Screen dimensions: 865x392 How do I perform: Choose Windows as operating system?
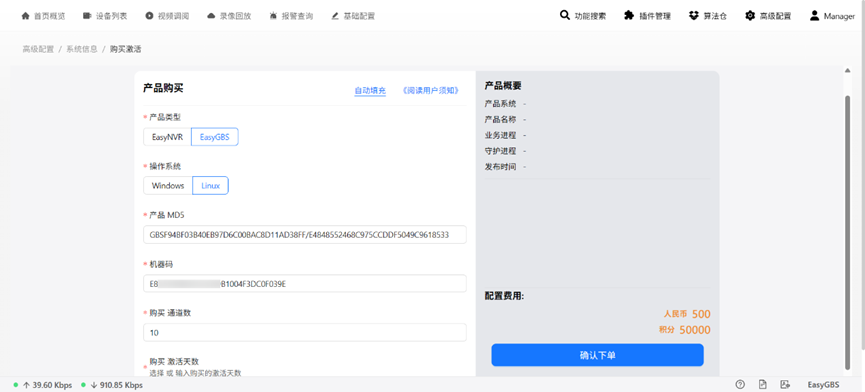[168, 186]
